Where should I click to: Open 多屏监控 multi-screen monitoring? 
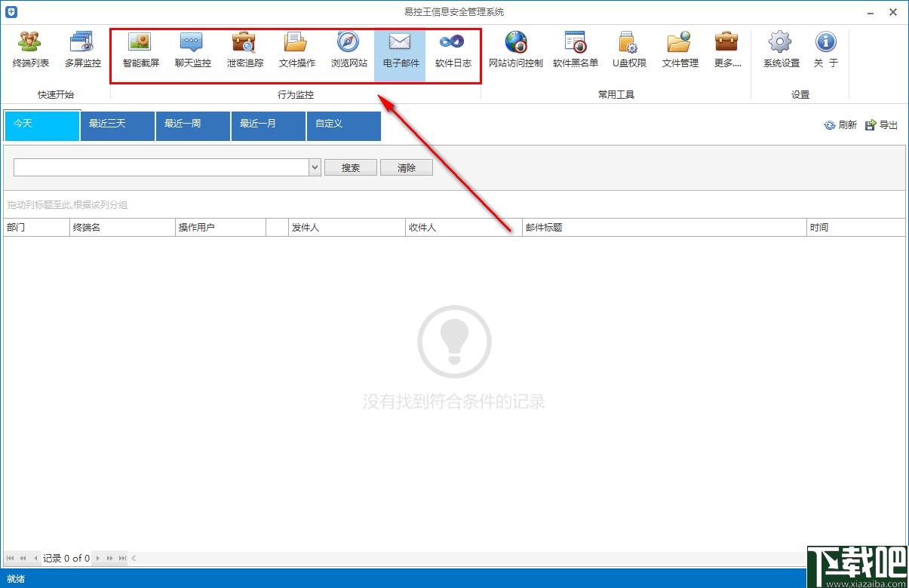pyautogui.click(x=82, y=50)
